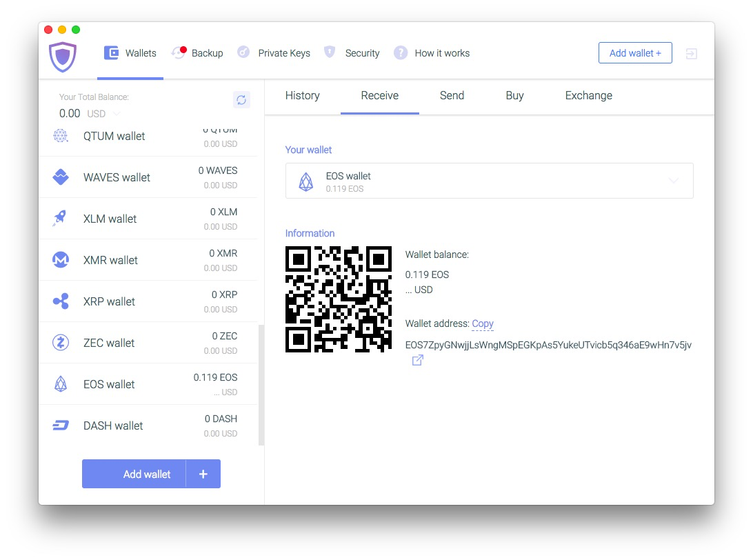Select the XRP wallet icon

[x=61, y=301]
